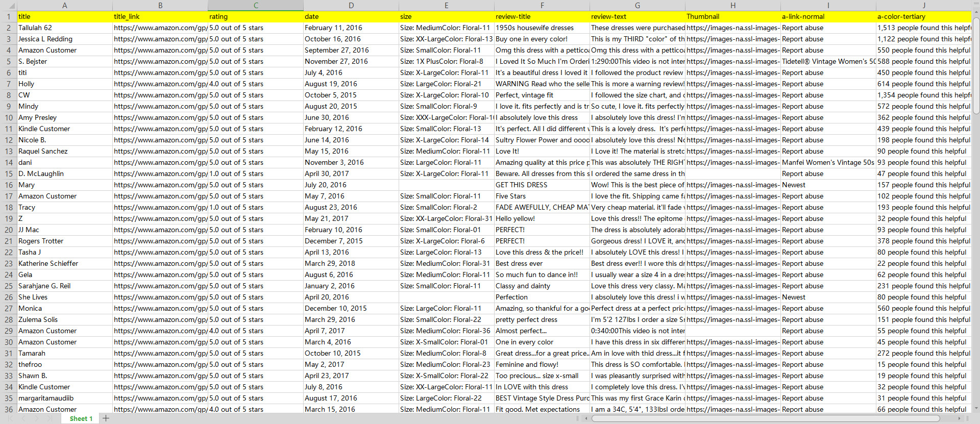
Task: Select the 'Size: 1X PlusColor: Floral-8' cell
Action: pos(447,61)
